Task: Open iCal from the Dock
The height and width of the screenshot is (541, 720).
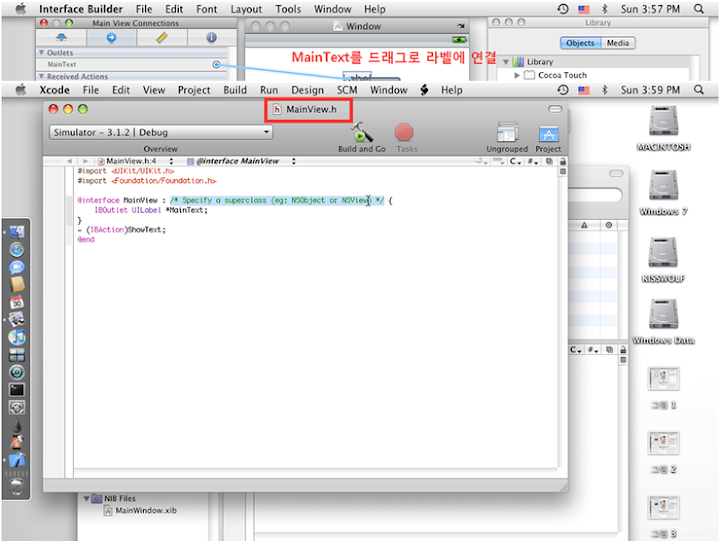Action: 17,302
